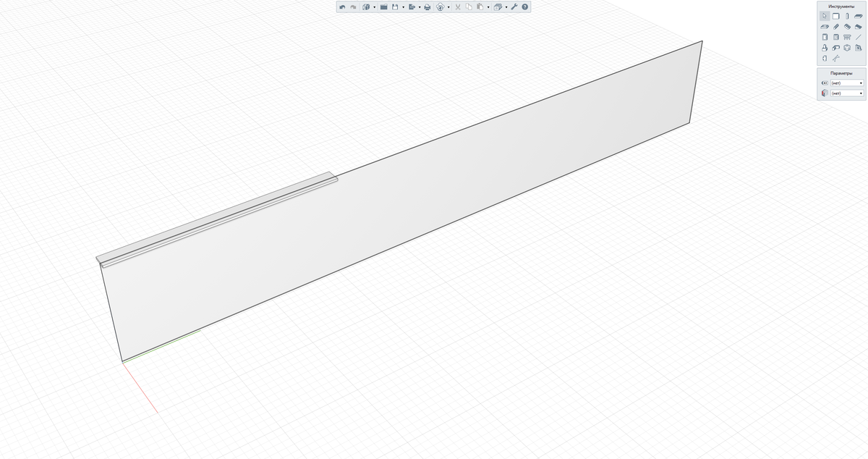Open the first (нет) parameter dropdown
The image size is (868, 459).
tap(847, 83)
